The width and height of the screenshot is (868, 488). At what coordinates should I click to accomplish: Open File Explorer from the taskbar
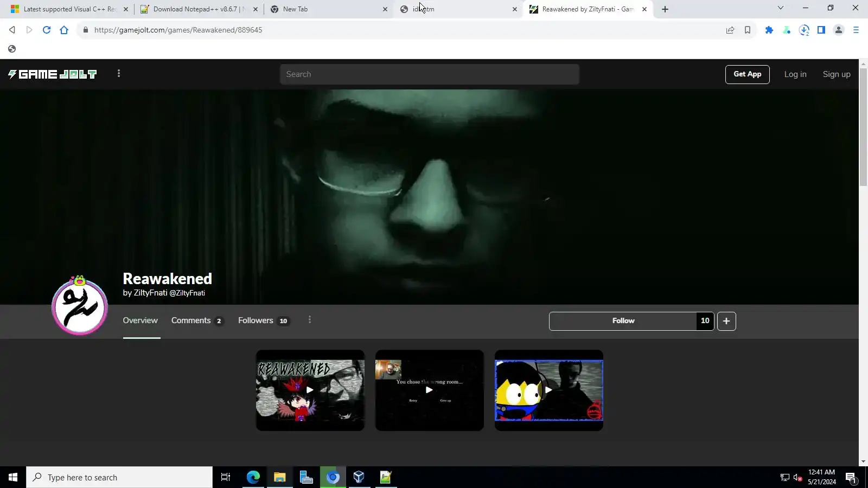tap(279, 477)
